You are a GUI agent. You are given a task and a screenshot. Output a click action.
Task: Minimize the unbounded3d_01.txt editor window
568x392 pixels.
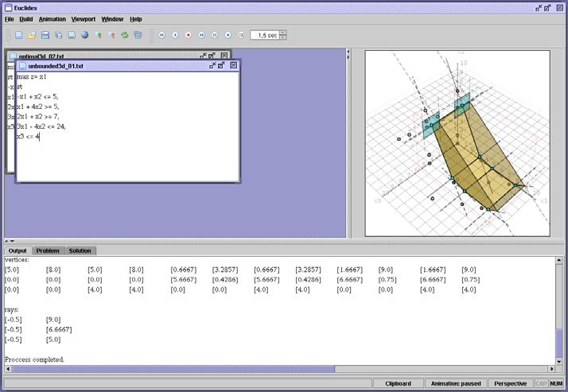pyautogui.click(x=212, y=65)
